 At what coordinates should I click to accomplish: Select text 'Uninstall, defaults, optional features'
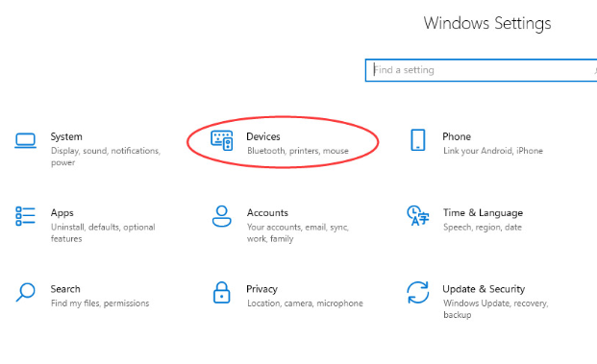pos(103,232)
